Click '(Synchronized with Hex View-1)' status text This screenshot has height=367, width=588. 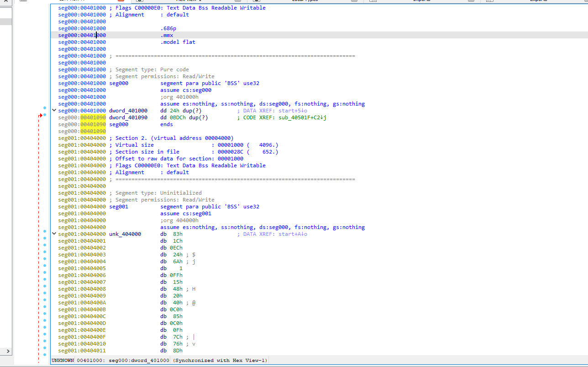(220, 360)
